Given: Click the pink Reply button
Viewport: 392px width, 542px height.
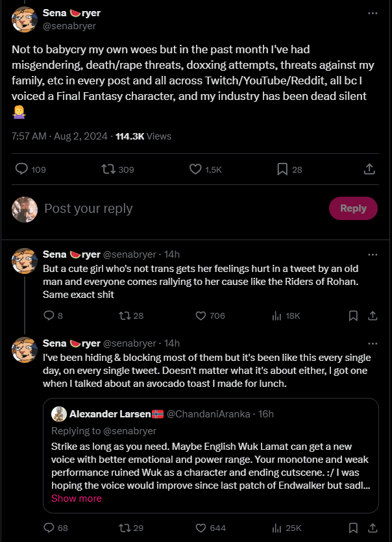Looking at the screenshot, I should point(353,208).
